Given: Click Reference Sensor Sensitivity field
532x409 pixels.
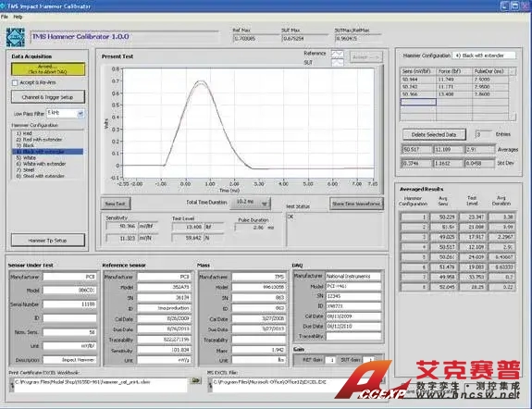Looking at the screenshot, I should click(165, 350).
